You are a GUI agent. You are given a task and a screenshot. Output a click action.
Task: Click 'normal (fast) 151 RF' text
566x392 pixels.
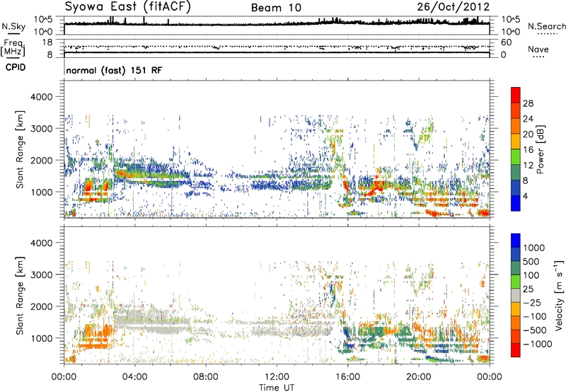[x=114, y=70]
